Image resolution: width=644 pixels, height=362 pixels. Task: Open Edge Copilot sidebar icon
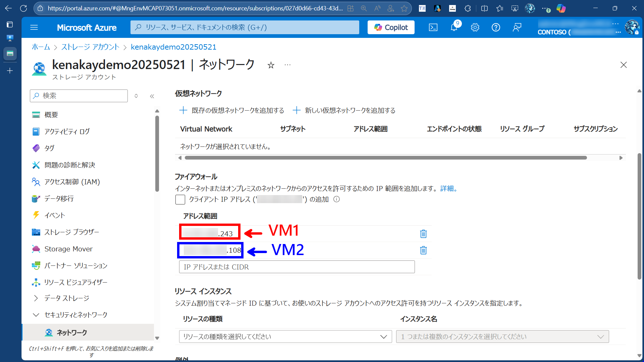point(561,8)
